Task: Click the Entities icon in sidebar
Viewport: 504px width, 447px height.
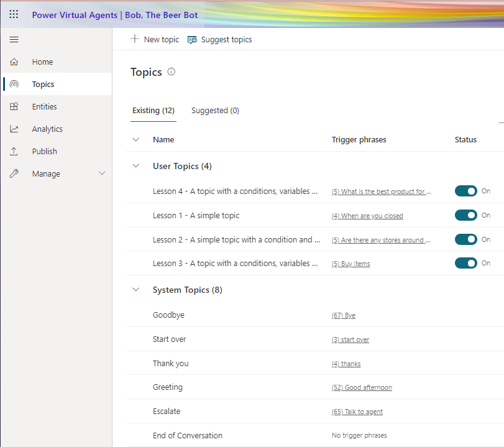Action: coord(14,107)
